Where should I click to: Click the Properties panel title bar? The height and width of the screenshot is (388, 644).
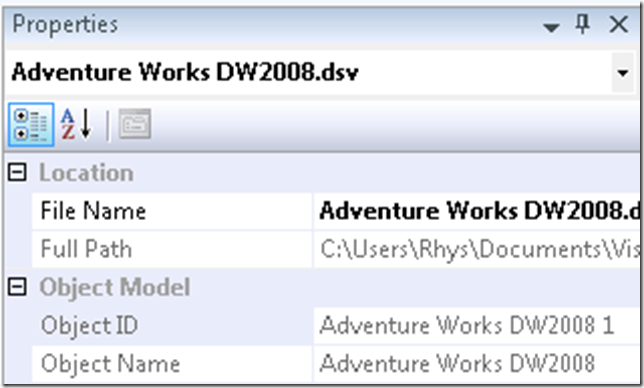click(271, 25)
